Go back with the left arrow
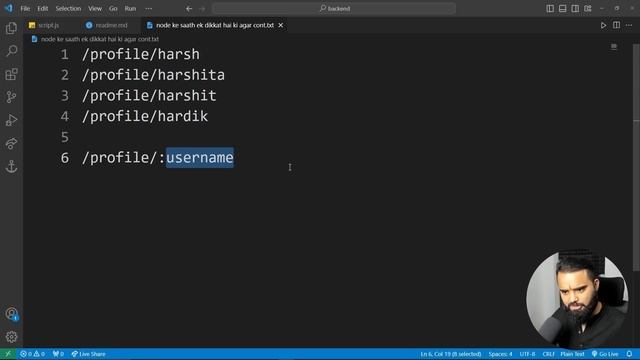 click(x=189, y=9)
